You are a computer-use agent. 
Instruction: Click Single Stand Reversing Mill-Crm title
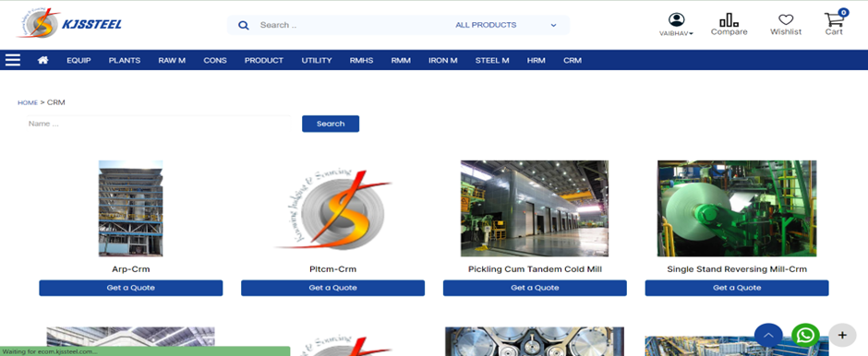[737, 269]
